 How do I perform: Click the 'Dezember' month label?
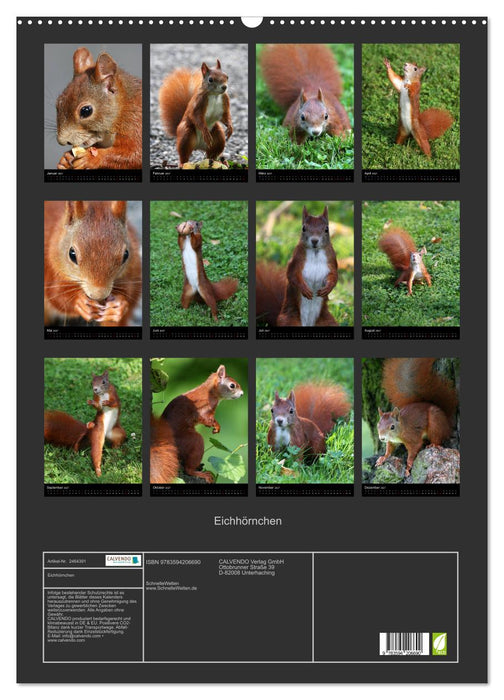[x=372, y=488]
